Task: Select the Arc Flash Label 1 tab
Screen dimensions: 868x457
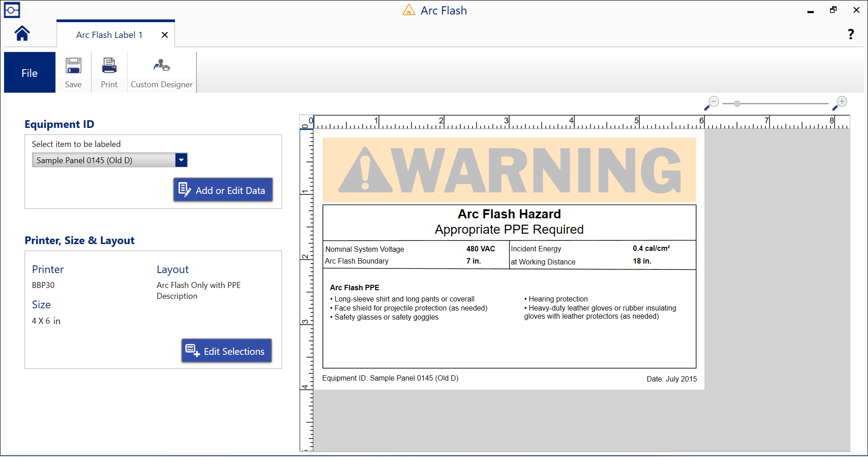Action: [x=109, y=35]
